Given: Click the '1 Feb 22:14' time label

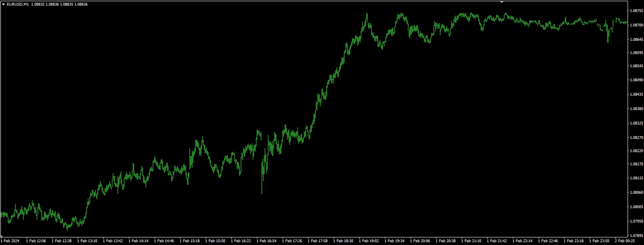Looking at the screenshot, I should (x=522, y=241).
